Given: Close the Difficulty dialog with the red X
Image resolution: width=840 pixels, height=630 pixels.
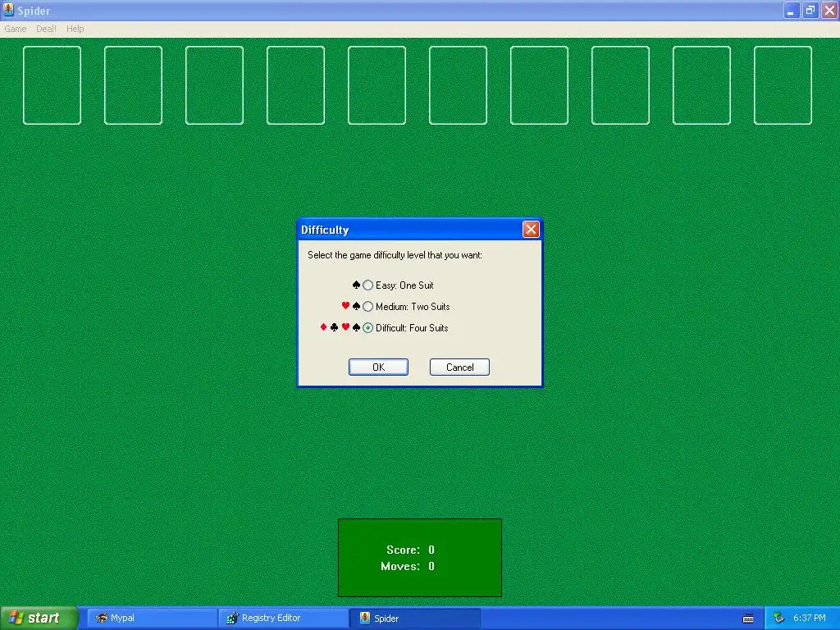Looking at the screenshot, I should (x=531, y=230).
